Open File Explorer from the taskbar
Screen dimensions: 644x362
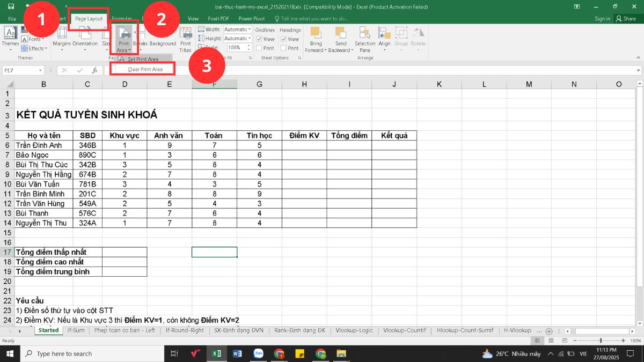(341, 353)
